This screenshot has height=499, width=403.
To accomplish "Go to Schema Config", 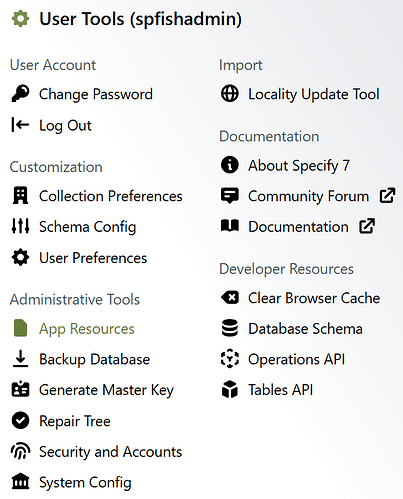I will (x=88, y=227).
